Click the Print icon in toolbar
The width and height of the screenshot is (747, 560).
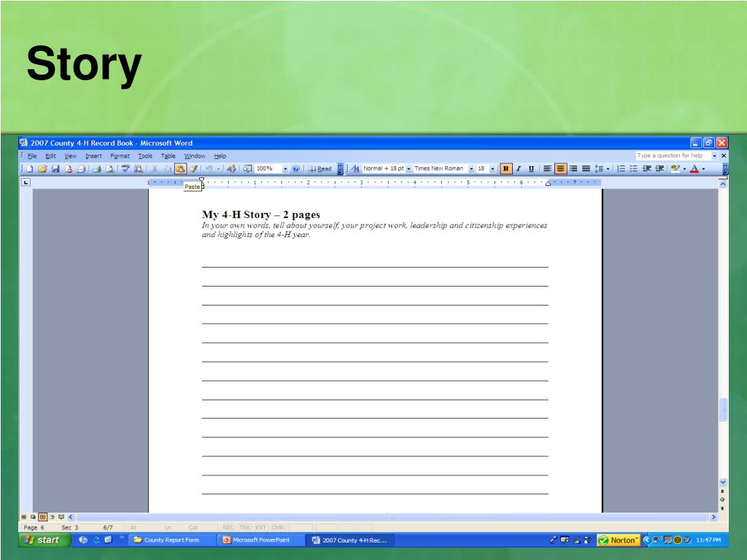click(x=97, y=168)
